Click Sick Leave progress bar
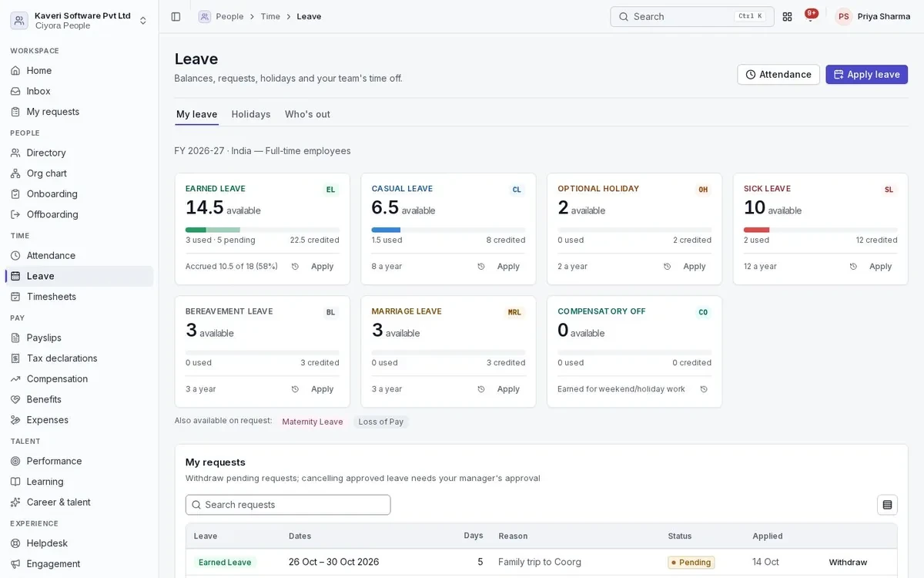Viewport: 924px width, 578px height. [821, 230]
